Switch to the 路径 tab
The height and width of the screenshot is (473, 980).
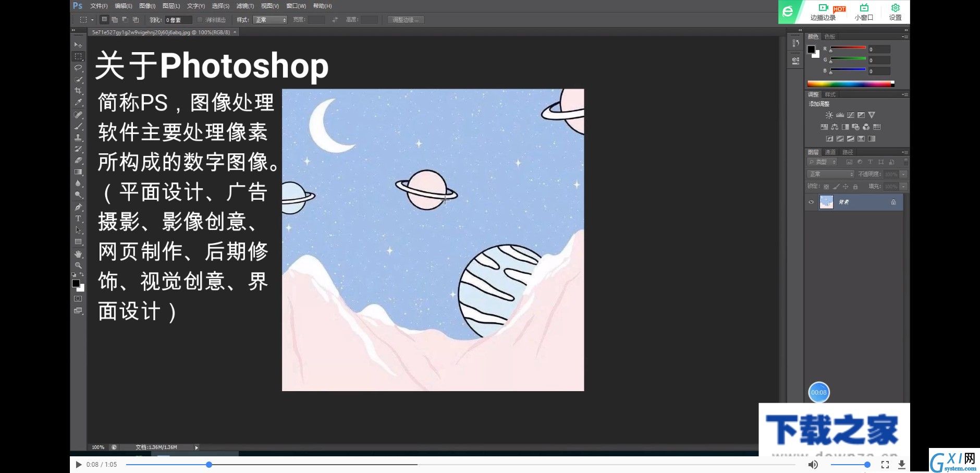coord(848,152)
